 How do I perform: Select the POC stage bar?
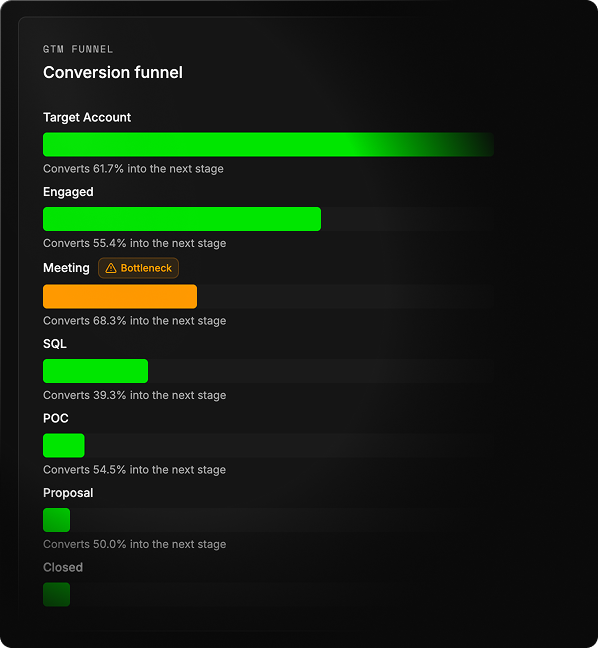[x=64, y=446]
